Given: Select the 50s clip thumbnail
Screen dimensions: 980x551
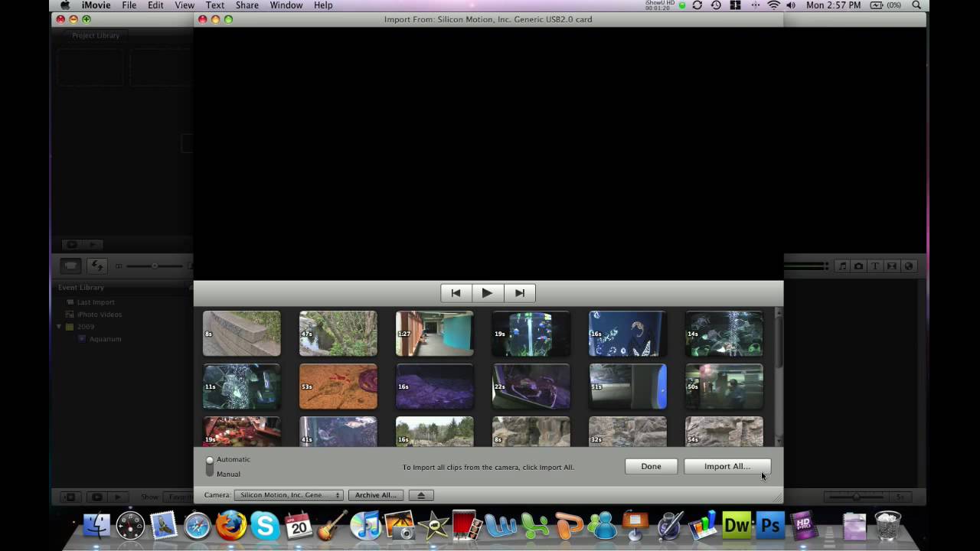Looking at the screenshot, I should coord(724,386).
